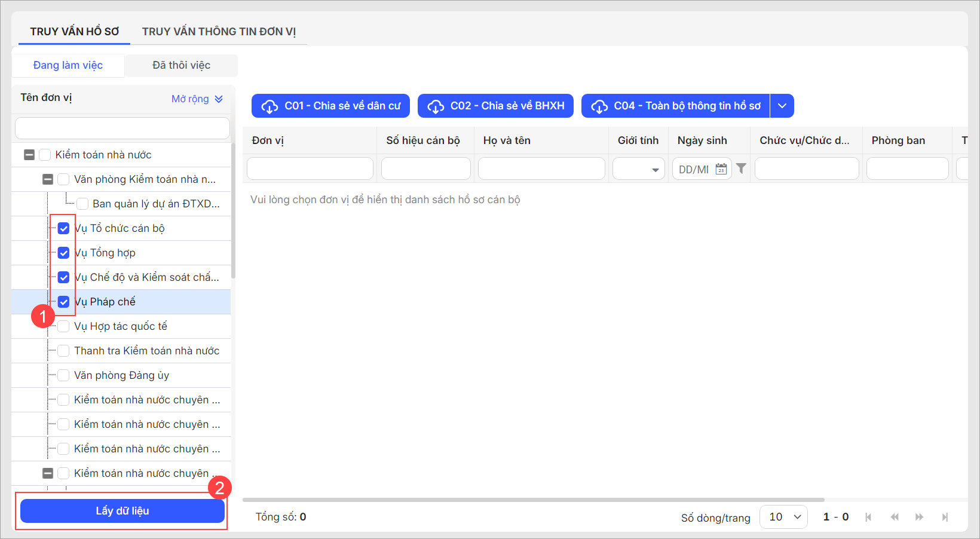The width and height of the screenshot is (980, 539).
Task: Click the funnel filter icon beside date field
Action: [741, 169]
